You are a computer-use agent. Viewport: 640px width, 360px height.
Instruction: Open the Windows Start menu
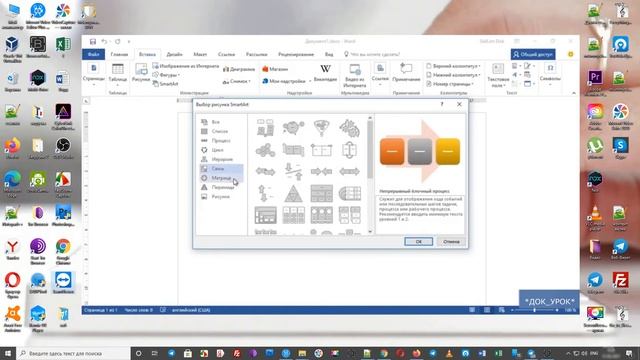click(x=8, y=353)
